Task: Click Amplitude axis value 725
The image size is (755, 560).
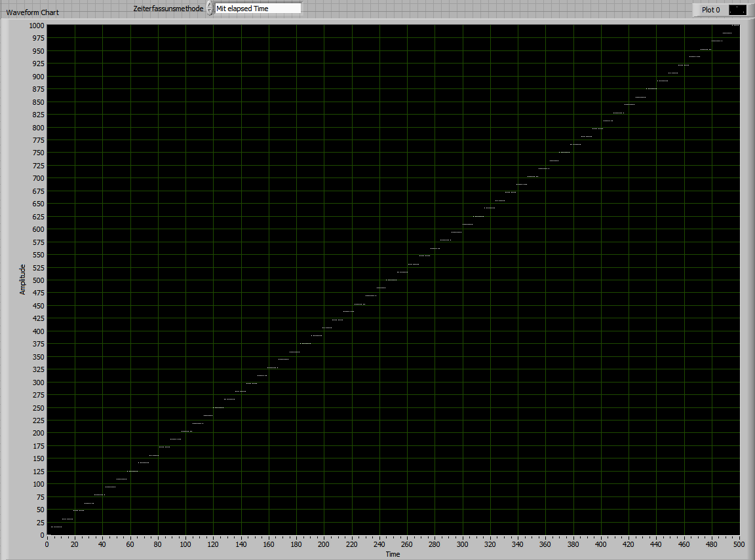Action: tap(39, 166)
